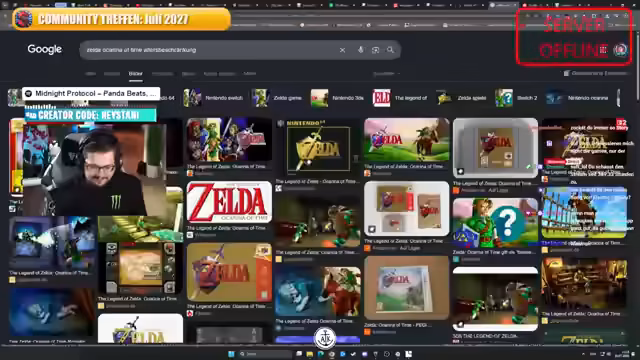The height and width of the screenshot is (360, 640).
Task: Select the 'Switch 2' suggestion chip
Action: 516,98
